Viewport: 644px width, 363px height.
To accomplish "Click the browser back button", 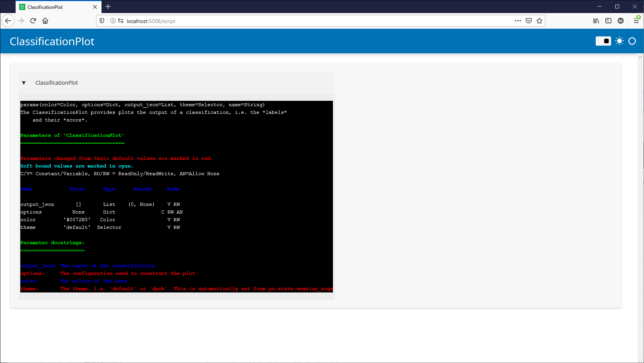I will [x=8, y=21].
